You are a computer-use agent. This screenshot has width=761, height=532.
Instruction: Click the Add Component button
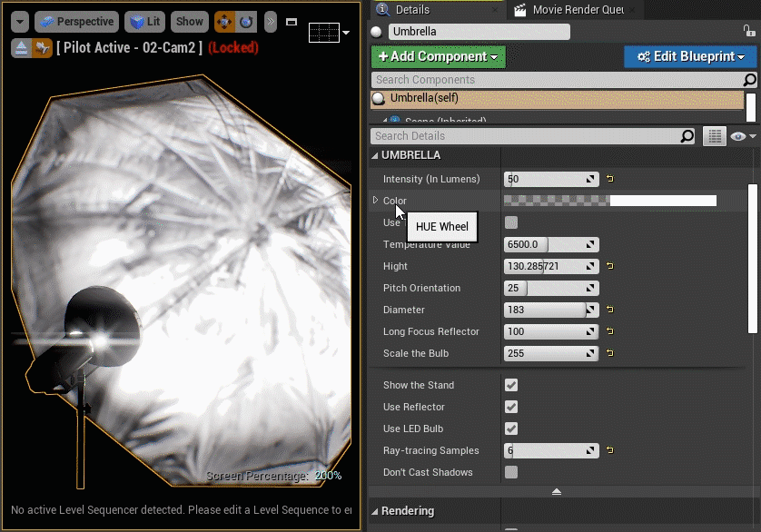tap(438, 56)
